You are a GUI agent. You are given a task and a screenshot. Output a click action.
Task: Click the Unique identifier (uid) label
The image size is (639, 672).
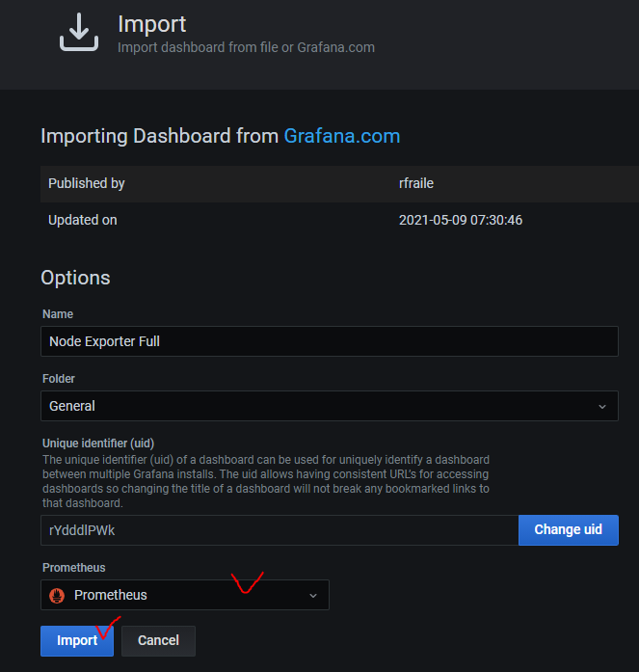98,444
